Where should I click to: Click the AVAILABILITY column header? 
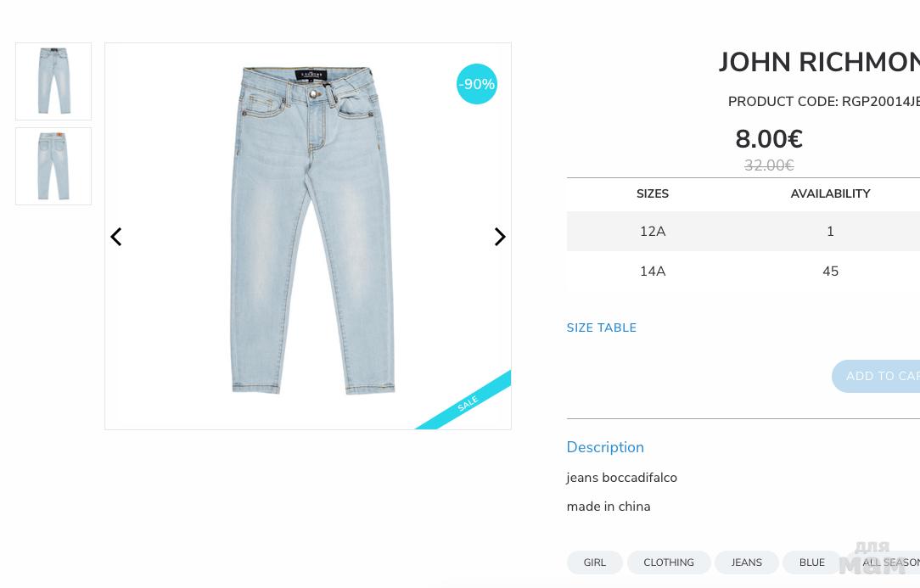coord(830,194)
